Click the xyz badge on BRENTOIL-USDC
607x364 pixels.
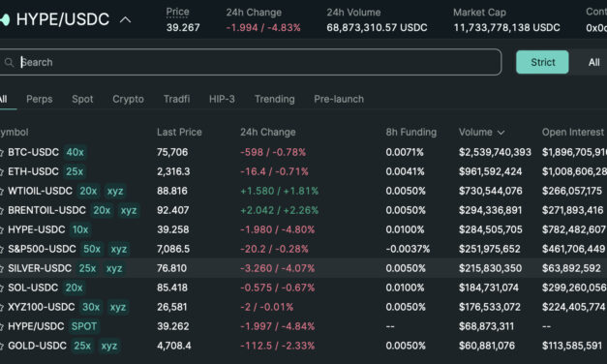click(129, 210)
